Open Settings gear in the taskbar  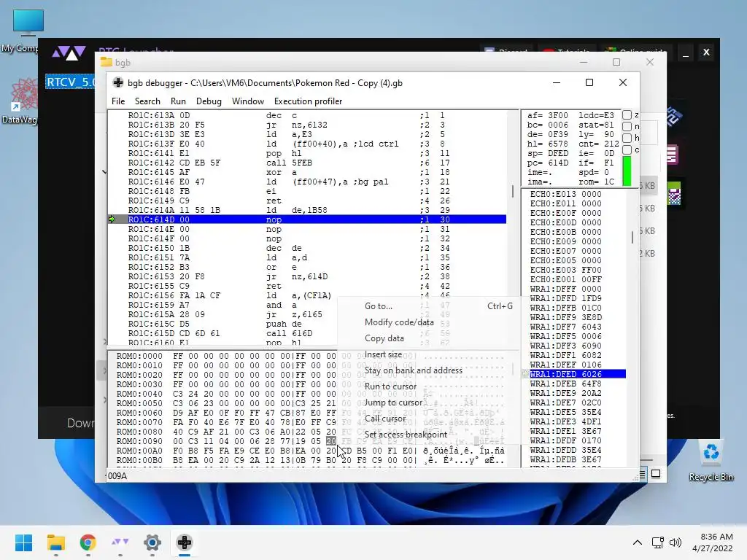click(x=152, y=542)
